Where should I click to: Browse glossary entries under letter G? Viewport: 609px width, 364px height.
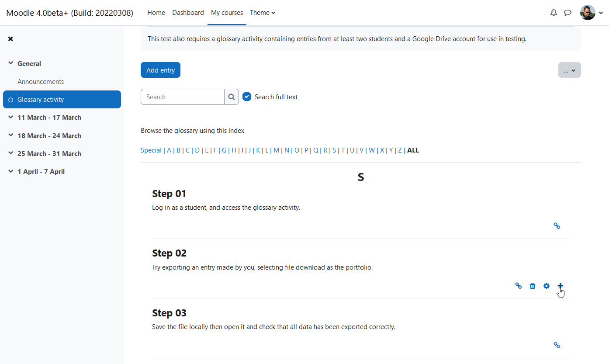coord(224,150)
